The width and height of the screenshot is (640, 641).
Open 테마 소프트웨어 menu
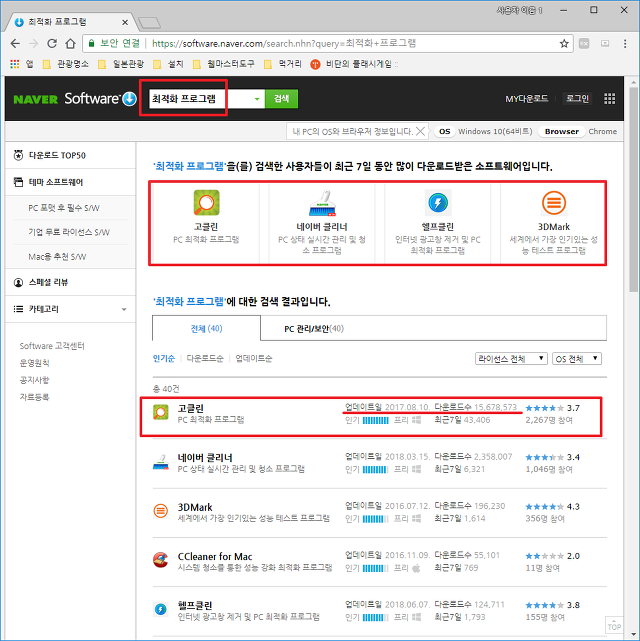[x=70, y=182]
